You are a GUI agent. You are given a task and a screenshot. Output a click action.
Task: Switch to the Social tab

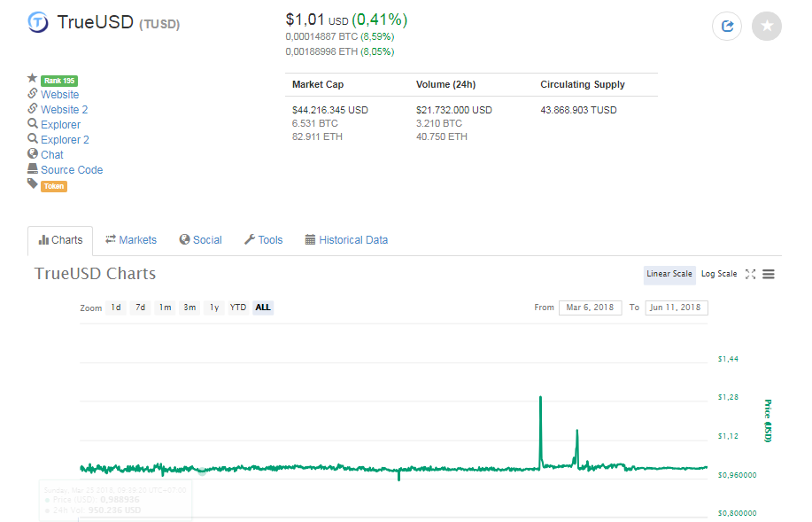click(200, 240)
